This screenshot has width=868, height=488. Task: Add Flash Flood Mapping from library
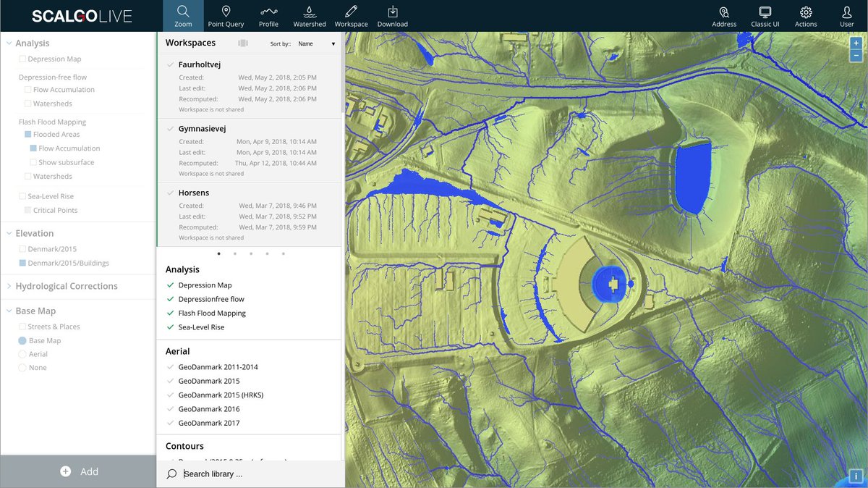(212, 314)
